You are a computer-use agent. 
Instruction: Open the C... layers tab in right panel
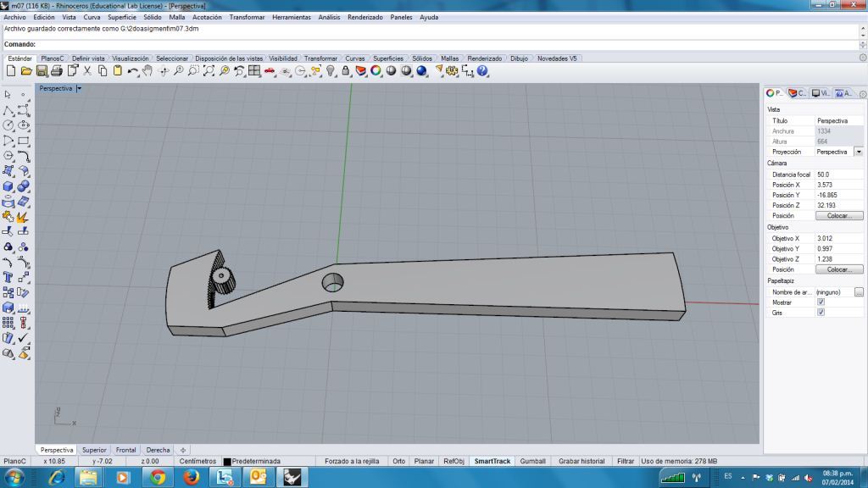pyautogui.click(x=797, y=93)
